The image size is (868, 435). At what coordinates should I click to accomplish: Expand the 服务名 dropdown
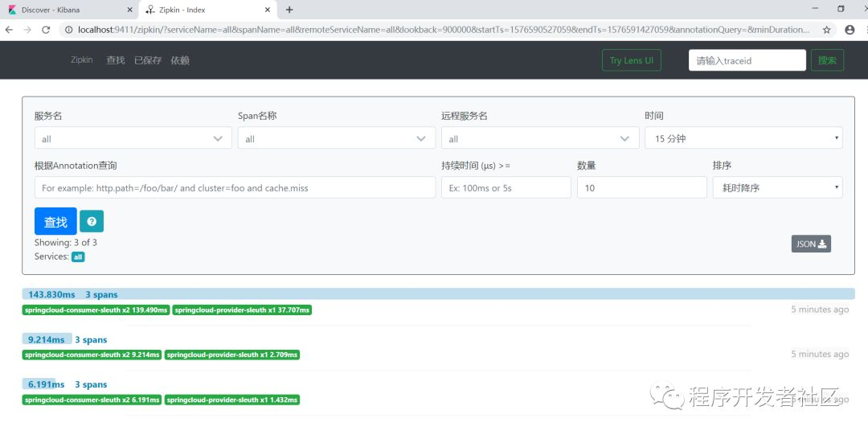click(133, 138)
